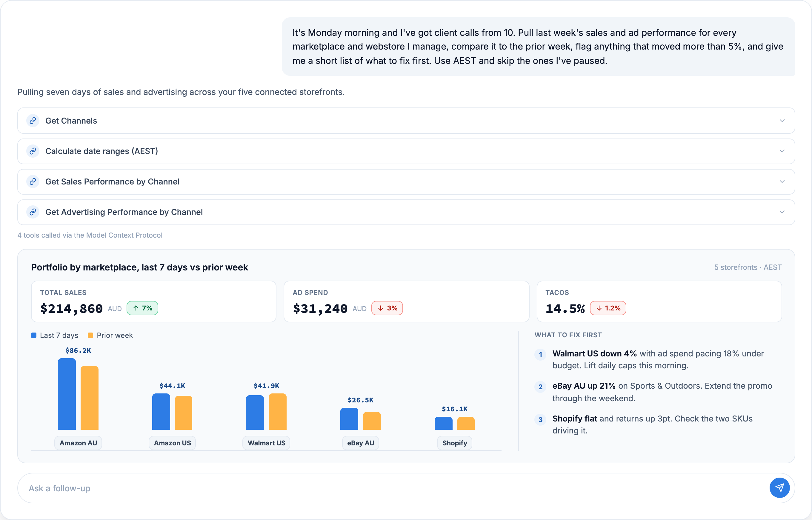
Task: Click the Amazon AU blue last-7-days bar
Action: pos(67,394)
